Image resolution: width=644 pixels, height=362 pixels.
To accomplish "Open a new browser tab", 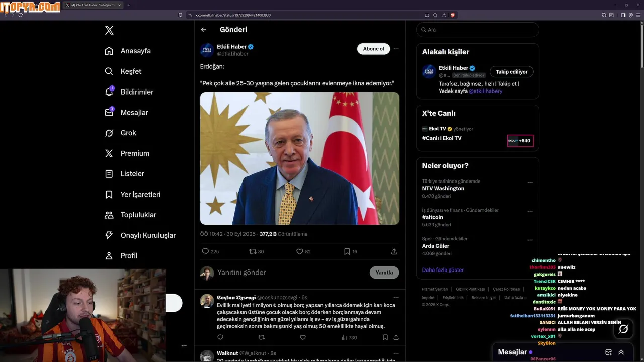I will [128, 5].
